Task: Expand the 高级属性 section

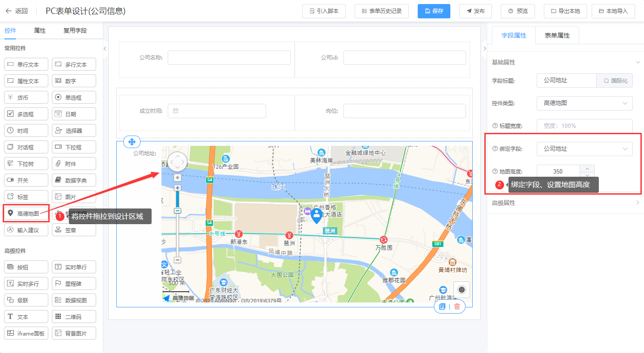Action: pyautogui.click(x=565, y=203)
